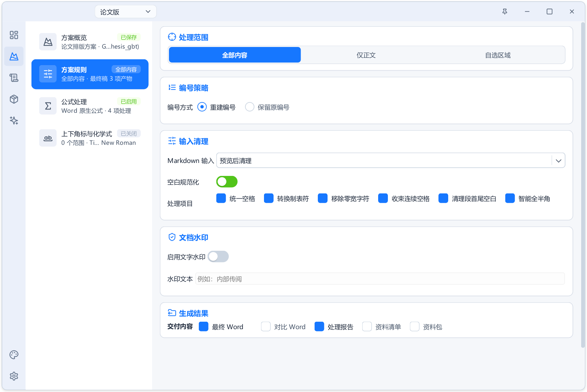Click the 处理项目 label

coord(180,203)
